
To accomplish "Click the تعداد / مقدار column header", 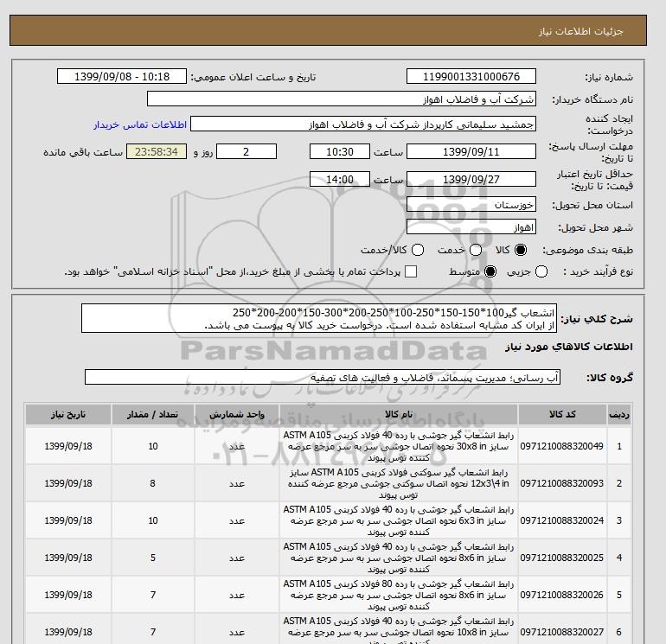I will [153, 414].
